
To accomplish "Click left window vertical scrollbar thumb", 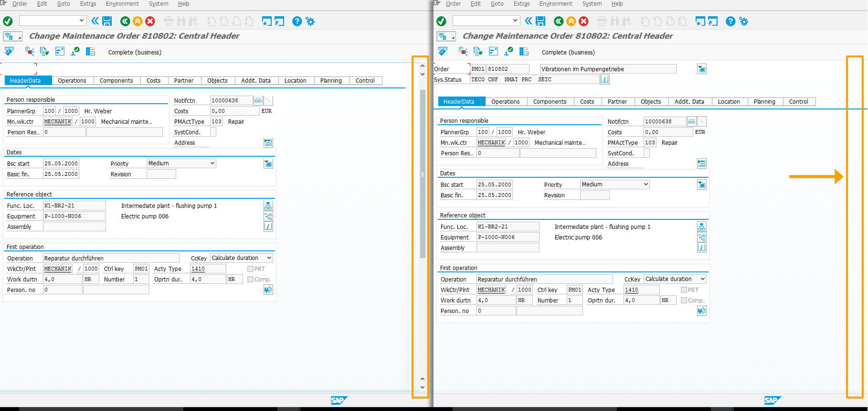I will coord(423,174).
